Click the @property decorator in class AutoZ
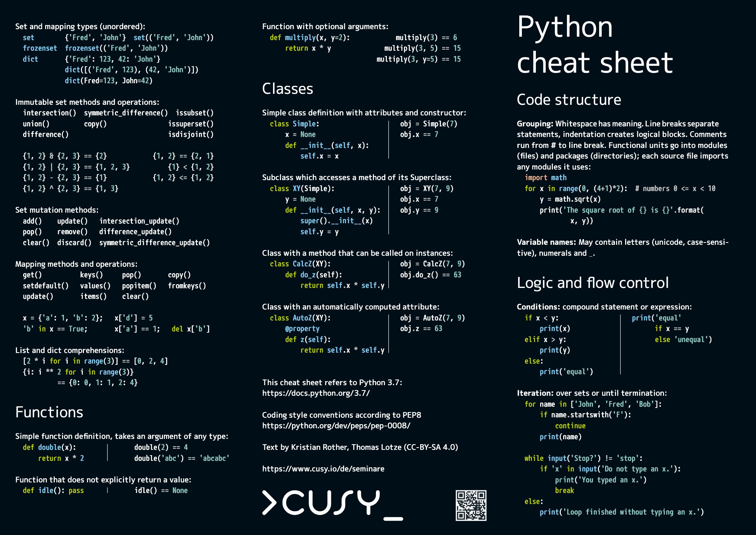 point(303,328)
